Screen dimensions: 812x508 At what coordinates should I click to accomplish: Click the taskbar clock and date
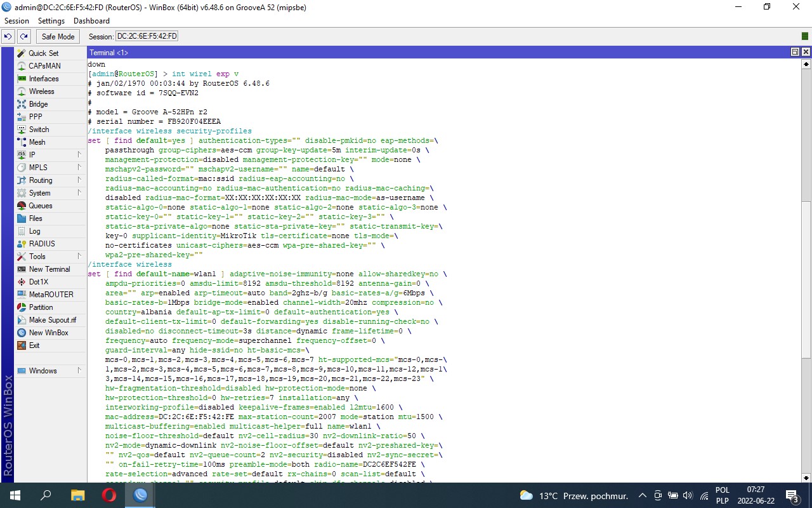pos(756,495)
